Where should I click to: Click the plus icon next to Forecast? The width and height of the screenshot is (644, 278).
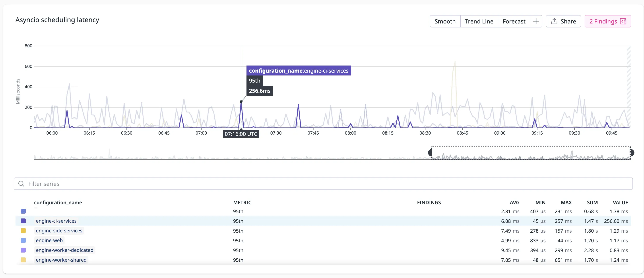point(536,21)
